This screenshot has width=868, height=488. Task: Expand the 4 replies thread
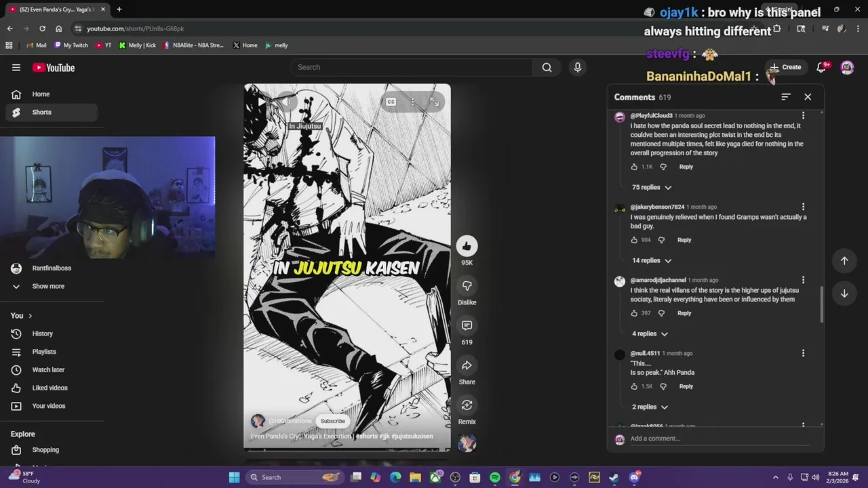650,333
